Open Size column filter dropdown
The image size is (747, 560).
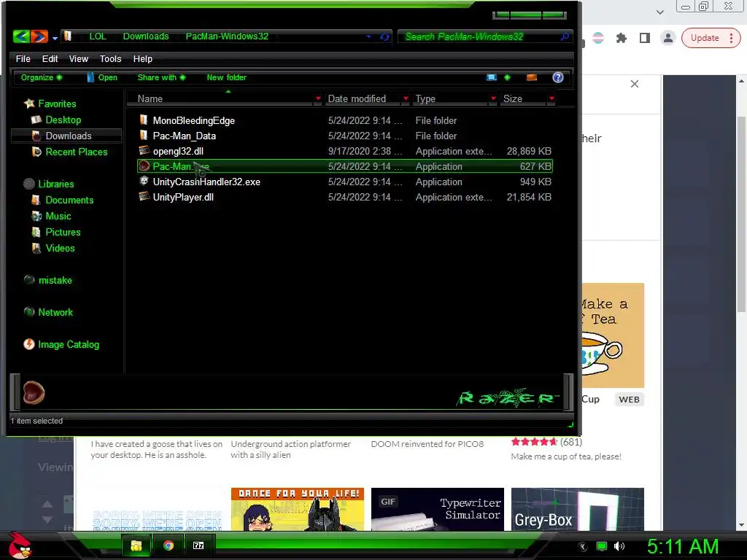point(551,98)
